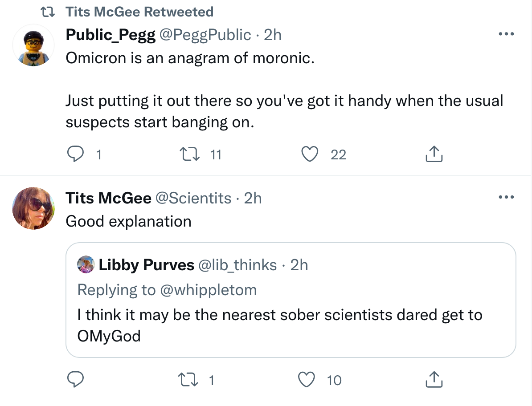Viewport: 532px width, 406px height.
Task: Open Tits McGee's sunglasses avatar
Action: [x=33, y=208]
